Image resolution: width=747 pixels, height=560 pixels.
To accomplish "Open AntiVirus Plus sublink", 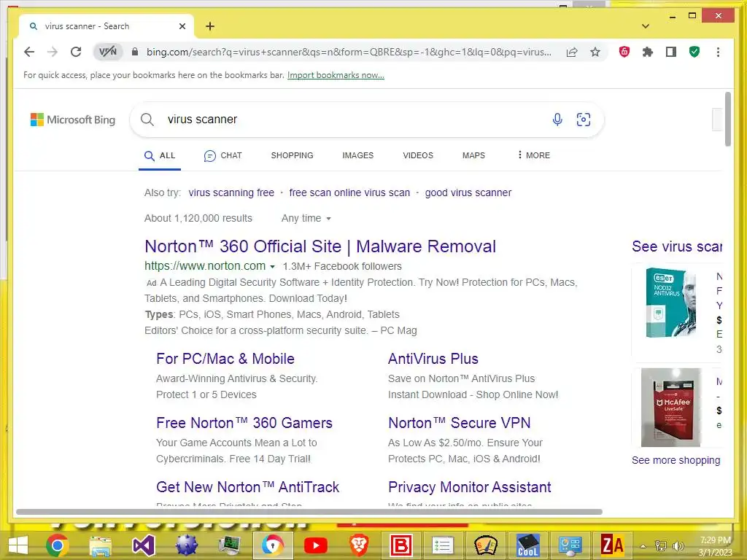I will [x=433, y=359].
